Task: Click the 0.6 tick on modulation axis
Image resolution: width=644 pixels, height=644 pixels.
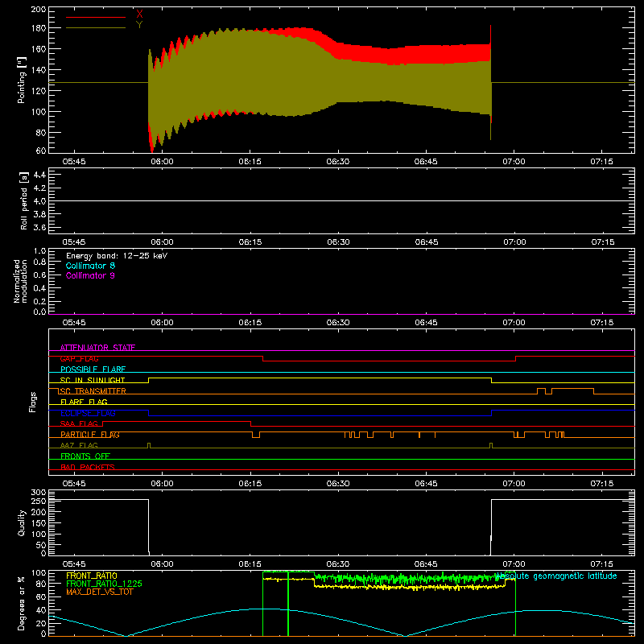Action: point(39,275)
